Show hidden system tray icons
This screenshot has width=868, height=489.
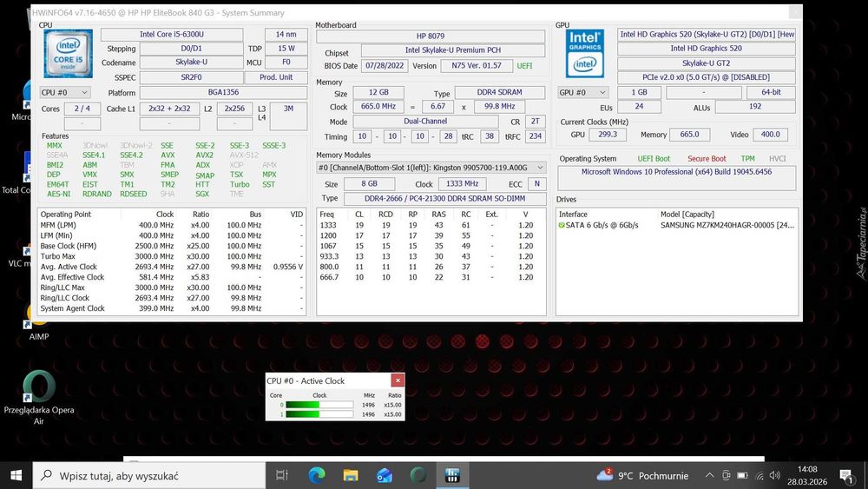click(709, 475)
